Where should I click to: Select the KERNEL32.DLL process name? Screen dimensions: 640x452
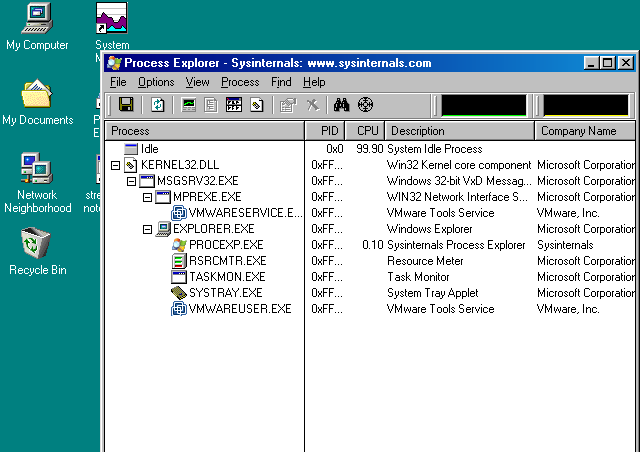pos(180,165)
